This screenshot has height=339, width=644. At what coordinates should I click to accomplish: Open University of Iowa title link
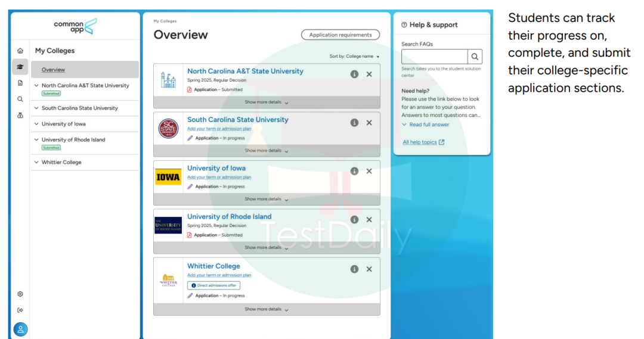point(216,168)
